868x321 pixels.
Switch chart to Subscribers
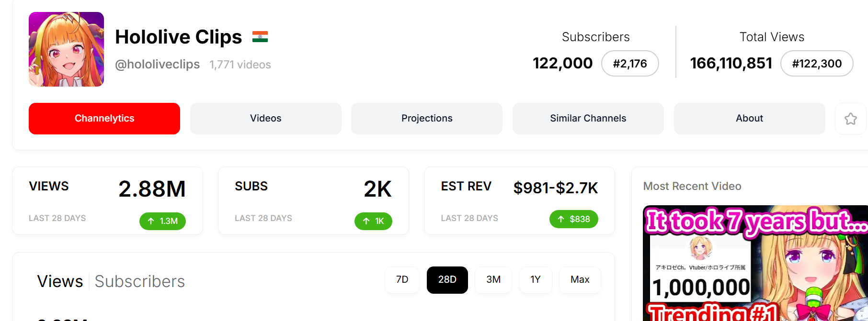pyautogui.click(x=139, y=282)
